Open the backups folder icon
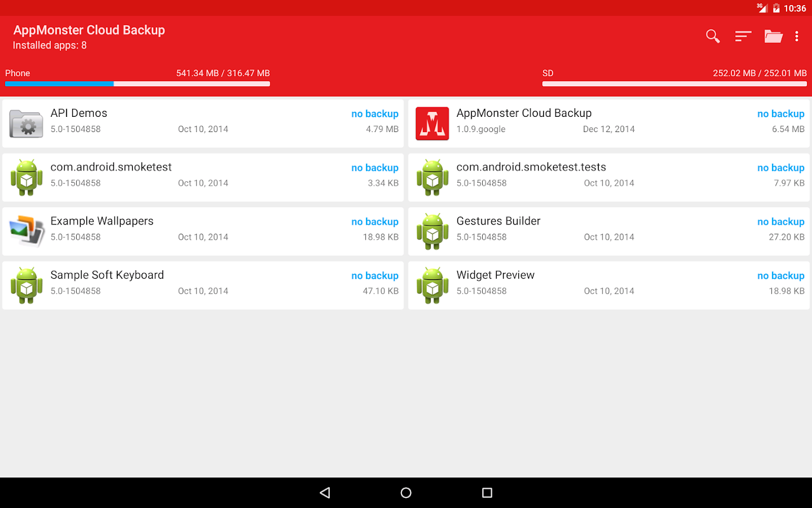 (774, 37)
